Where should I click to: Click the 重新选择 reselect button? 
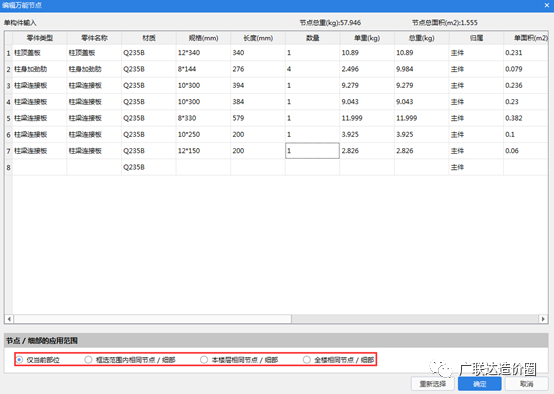tap(432, 384)
